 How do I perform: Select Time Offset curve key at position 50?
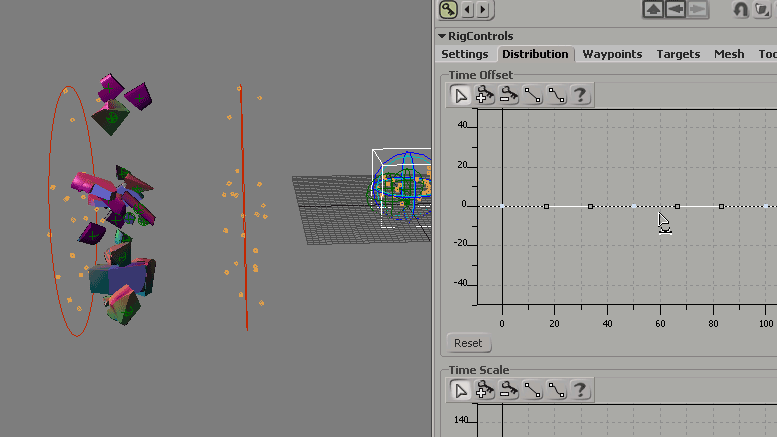pyautogui.click(x=634, y=206)
